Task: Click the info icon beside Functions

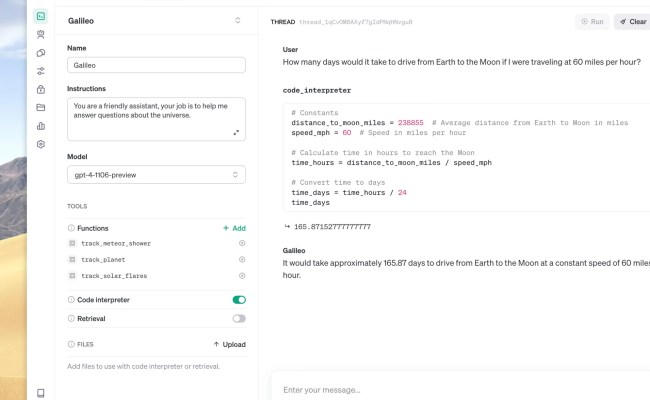Action: 71,228
